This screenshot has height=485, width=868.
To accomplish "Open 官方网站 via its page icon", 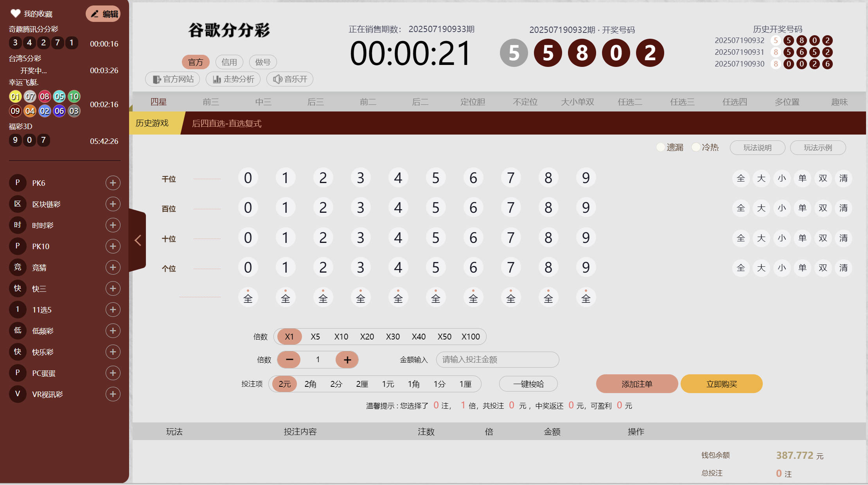I will (x=156, y=79).
